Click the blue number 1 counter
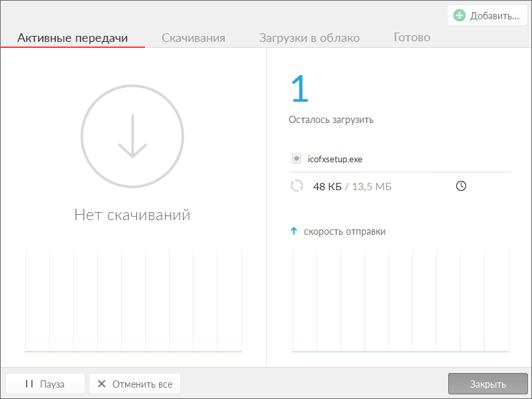 (x=300, y=89)
